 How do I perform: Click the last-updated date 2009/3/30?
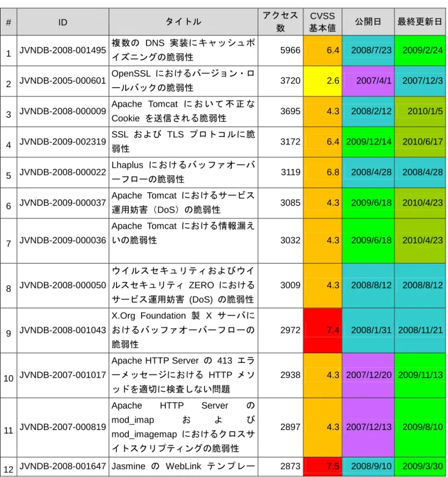(x=420, y=466)
